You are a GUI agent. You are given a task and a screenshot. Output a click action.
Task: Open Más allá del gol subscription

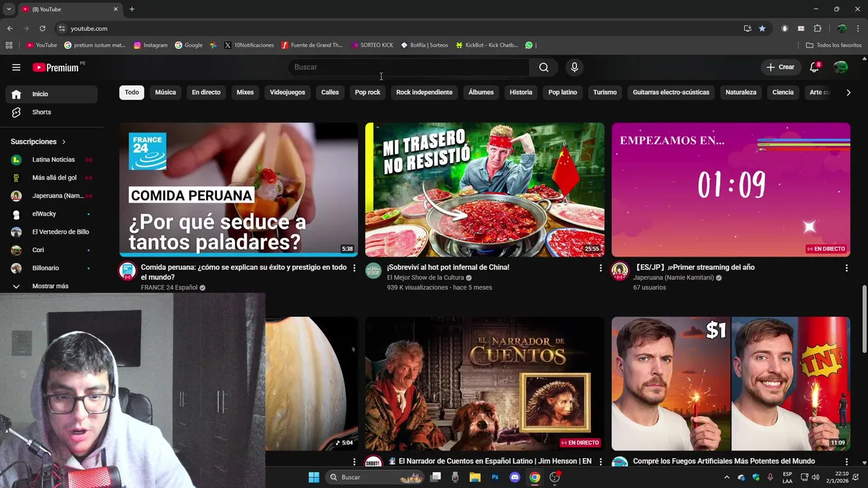(x=52, y=178)
